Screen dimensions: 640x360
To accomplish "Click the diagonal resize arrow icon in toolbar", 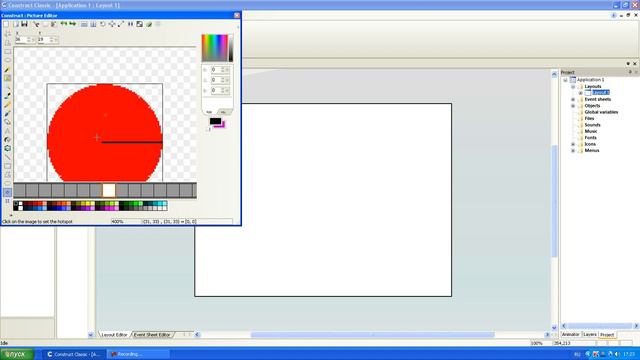I will [x=121, y=24].
